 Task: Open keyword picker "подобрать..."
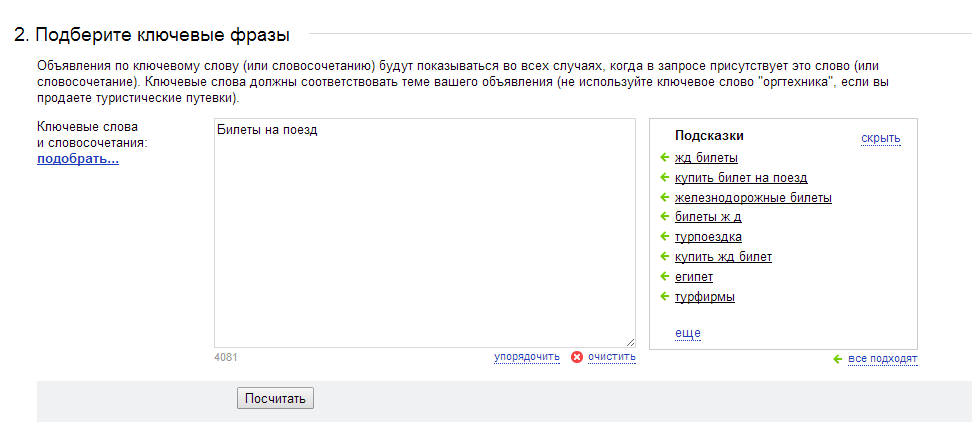pyautogui.click(x=78, y=159)
